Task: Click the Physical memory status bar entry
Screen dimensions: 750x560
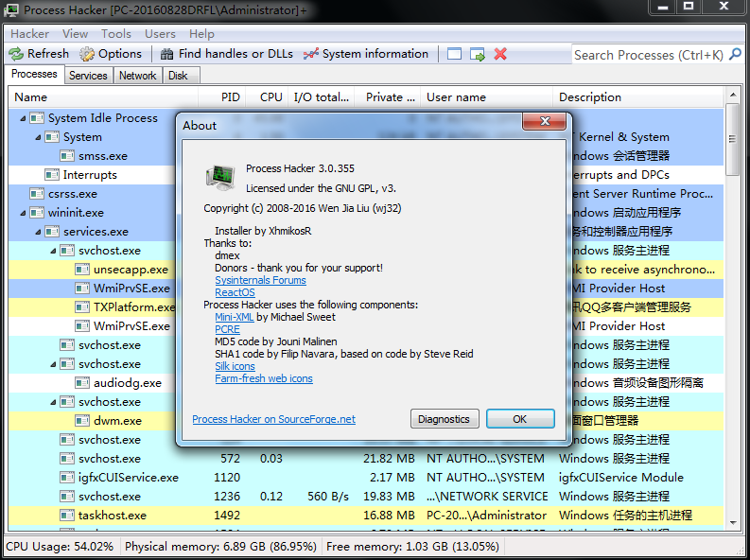Action: tap(220, 547)
